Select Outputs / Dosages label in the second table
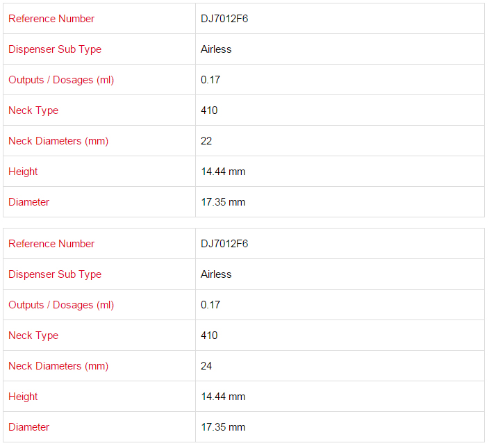The width and height of the screenshot is (489, 448). point(61,305)
